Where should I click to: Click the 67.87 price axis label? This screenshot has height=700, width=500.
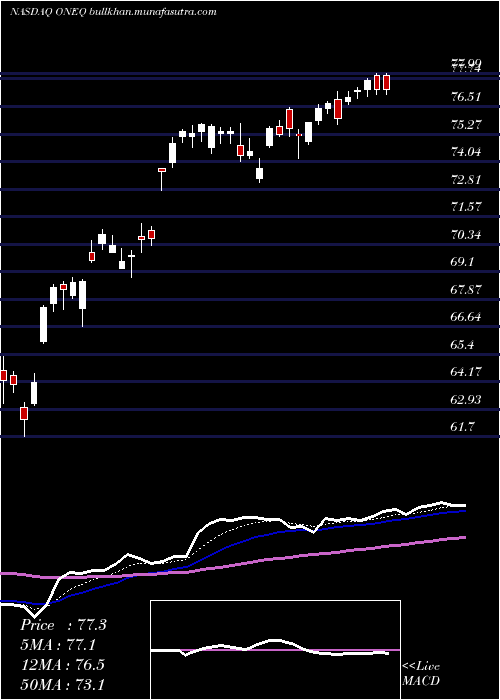(466, 290)
